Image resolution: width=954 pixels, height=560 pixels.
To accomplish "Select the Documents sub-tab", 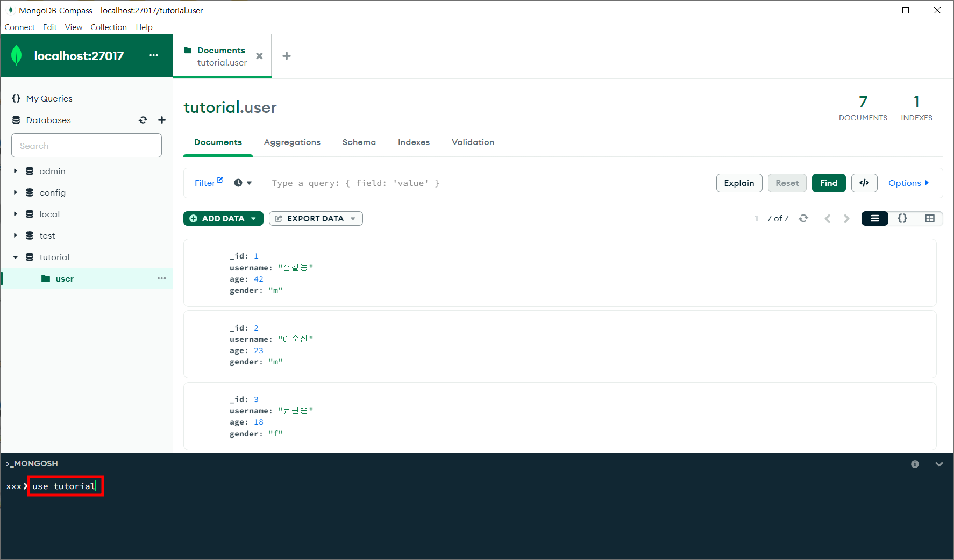I will click(218, 142).
